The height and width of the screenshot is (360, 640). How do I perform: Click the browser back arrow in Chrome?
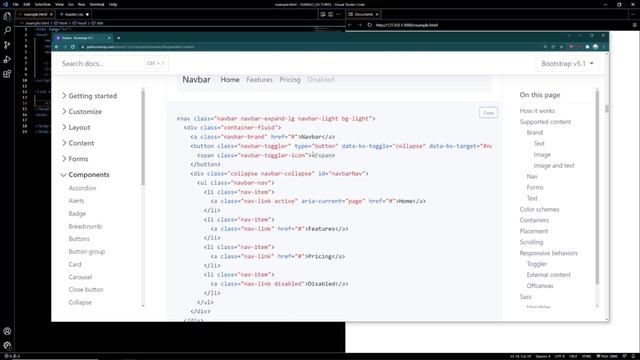coord(57,47)
